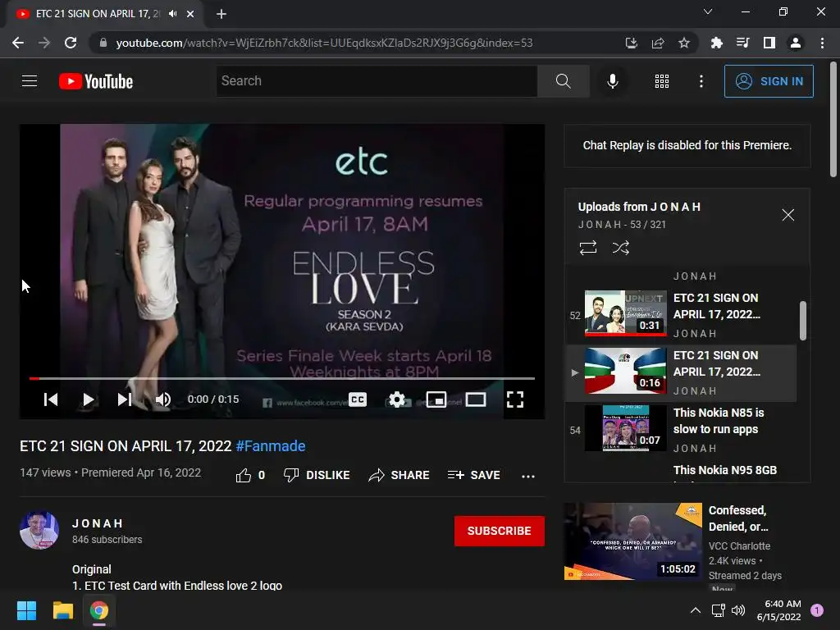Like the video with thumbs up
Viewport: 840px width, 630px height.
(250, 475)
